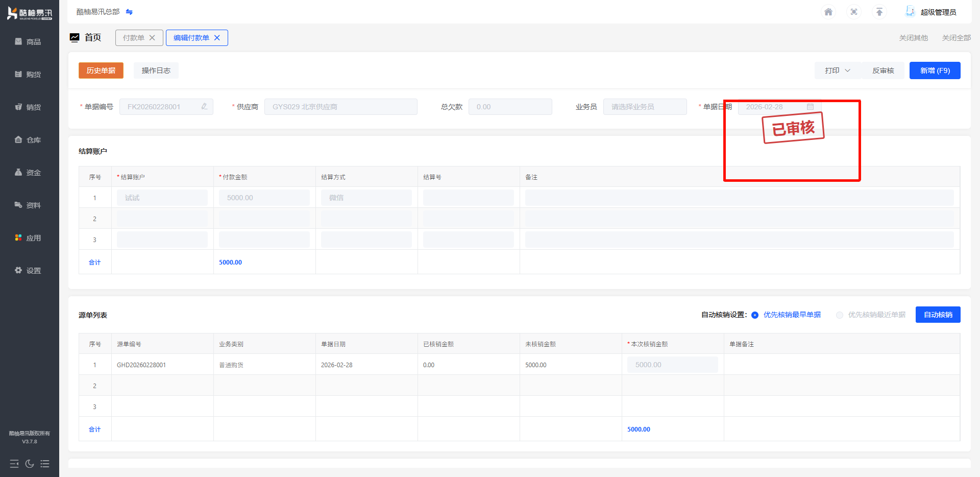Click the switch organization arrows icon
Viewport: 980px width, 477px height.
[x=129, y=12]
